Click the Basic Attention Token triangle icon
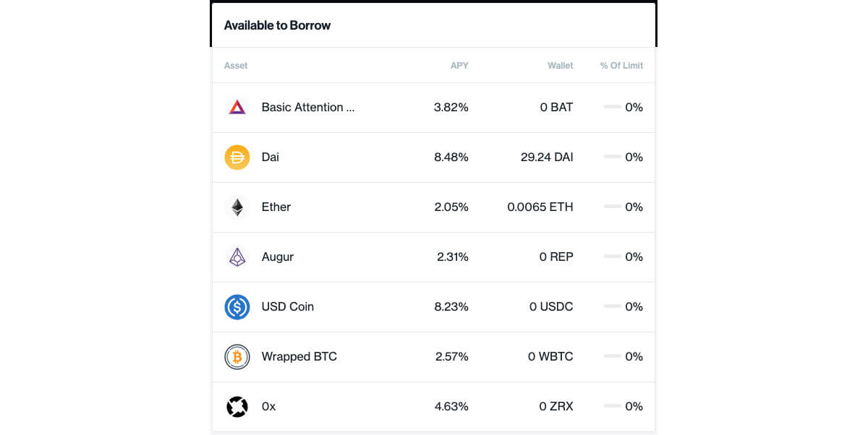Image resolution: width=868 pixels, height=435 pixels. tap(237, 108)
